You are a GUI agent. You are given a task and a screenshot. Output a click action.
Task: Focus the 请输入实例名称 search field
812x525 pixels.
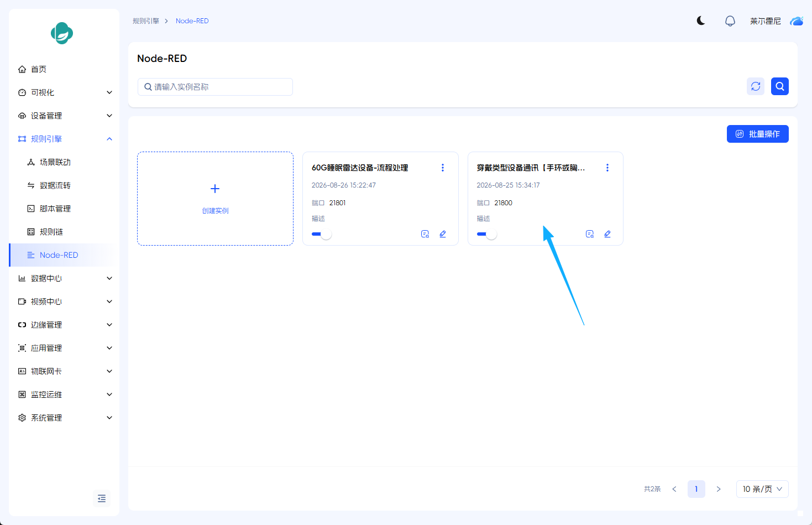[215, 87]
